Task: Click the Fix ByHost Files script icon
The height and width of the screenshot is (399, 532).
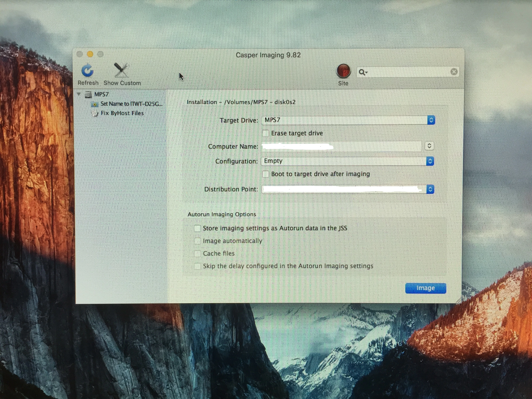Action: click(x=95, y=113)
